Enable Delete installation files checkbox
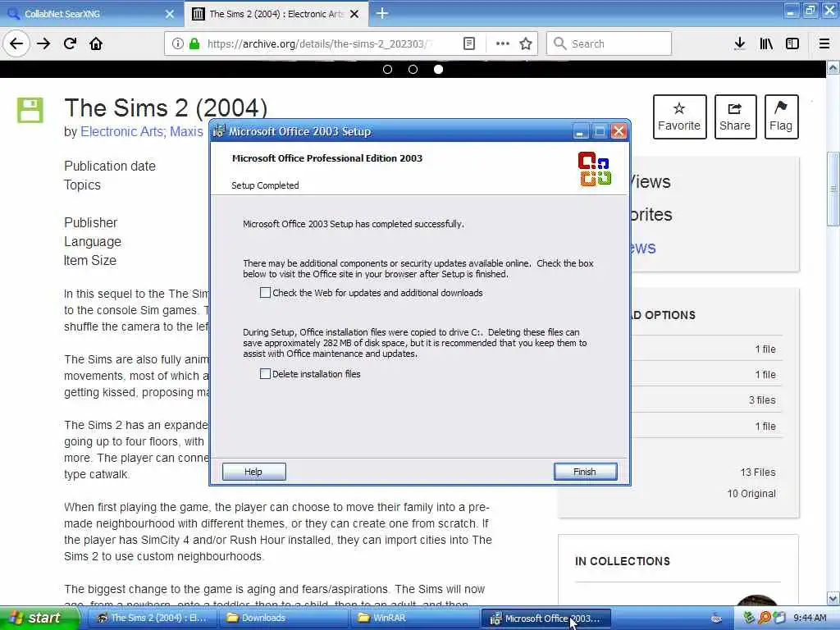This screenshot has height=630, width=840. (265, 373)
